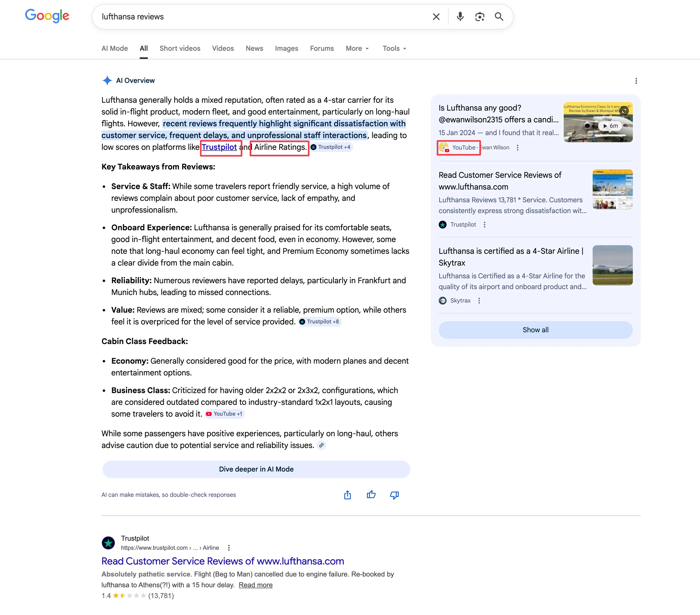Expand the More search filters dropdown

357,48
